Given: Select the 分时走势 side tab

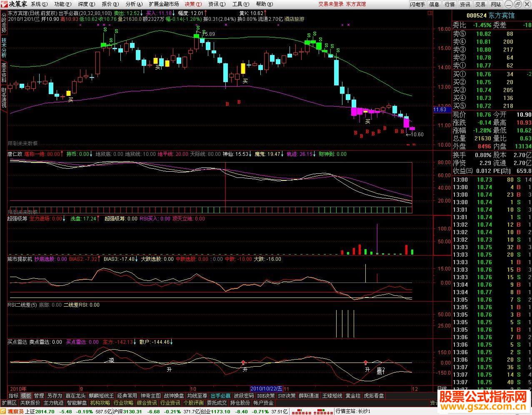Looking at the screenshot, I should pyautogui.click(x=4, y=23).
